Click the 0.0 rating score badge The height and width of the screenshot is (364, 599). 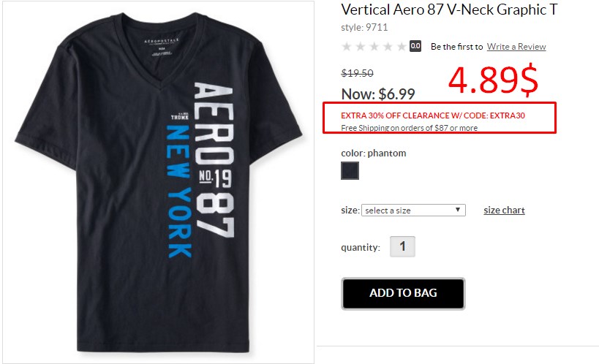pos(415,46)
